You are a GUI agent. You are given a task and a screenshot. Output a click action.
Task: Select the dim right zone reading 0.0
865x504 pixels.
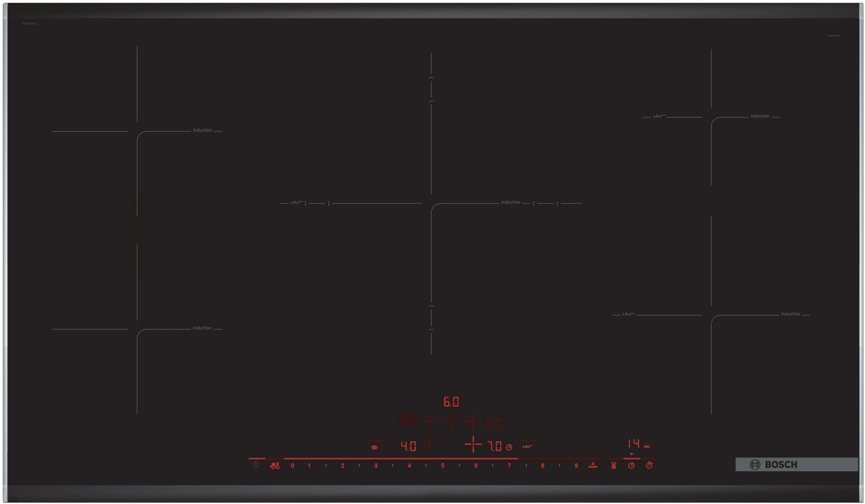pyautogui.click(x=494, y=423)
